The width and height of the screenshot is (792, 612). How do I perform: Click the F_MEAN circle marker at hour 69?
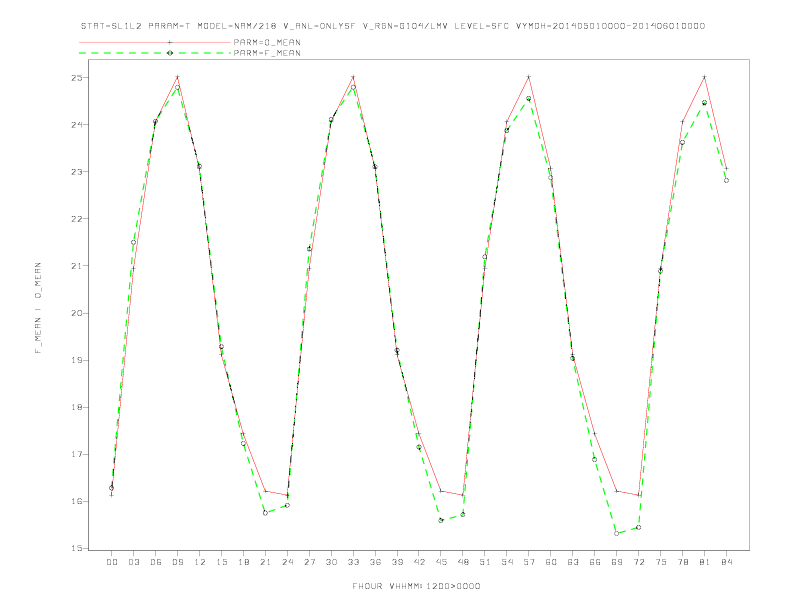tap(617, 533)
